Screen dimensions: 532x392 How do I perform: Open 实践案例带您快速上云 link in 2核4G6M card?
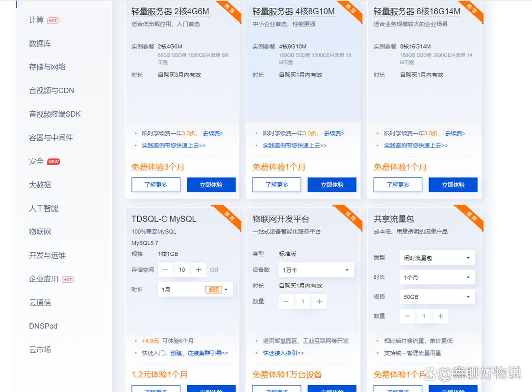174,146
